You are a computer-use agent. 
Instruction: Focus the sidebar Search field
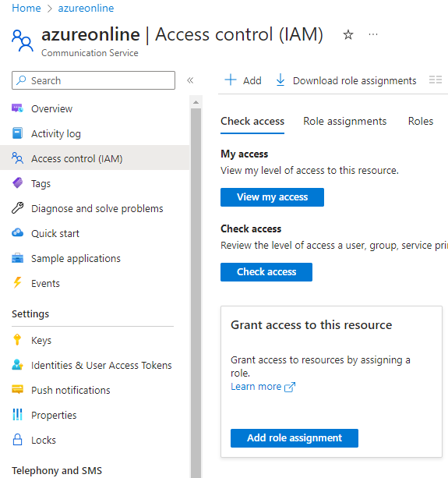click(93, 80)
